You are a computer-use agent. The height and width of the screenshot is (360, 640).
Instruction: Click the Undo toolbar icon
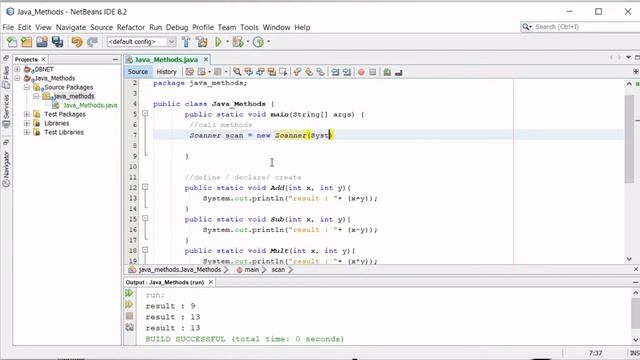[x=77, y=42]
